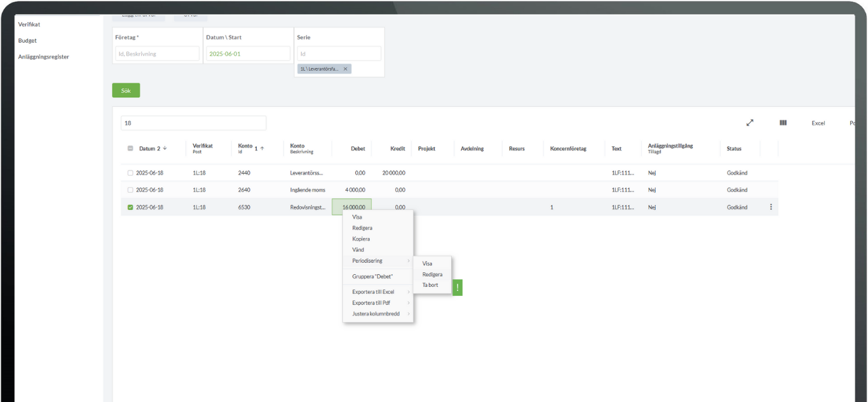Image resolution: width=868 pixels, height=402 pixels.
Task: Click the green Sök button
Action: [126, 90]
